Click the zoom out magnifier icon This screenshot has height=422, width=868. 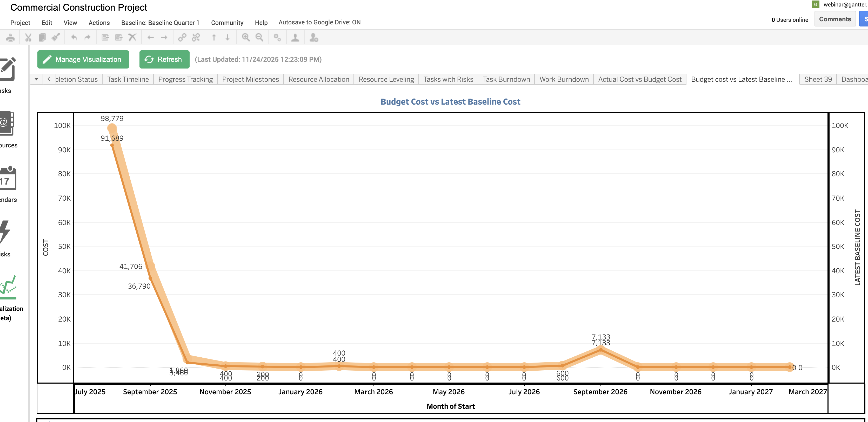pyautogui.click(x=259, y=37)
